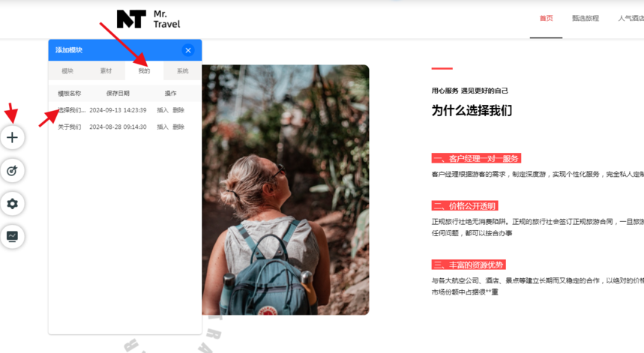
Task: Close the 添加模块 panel
Action: [188, 50]
